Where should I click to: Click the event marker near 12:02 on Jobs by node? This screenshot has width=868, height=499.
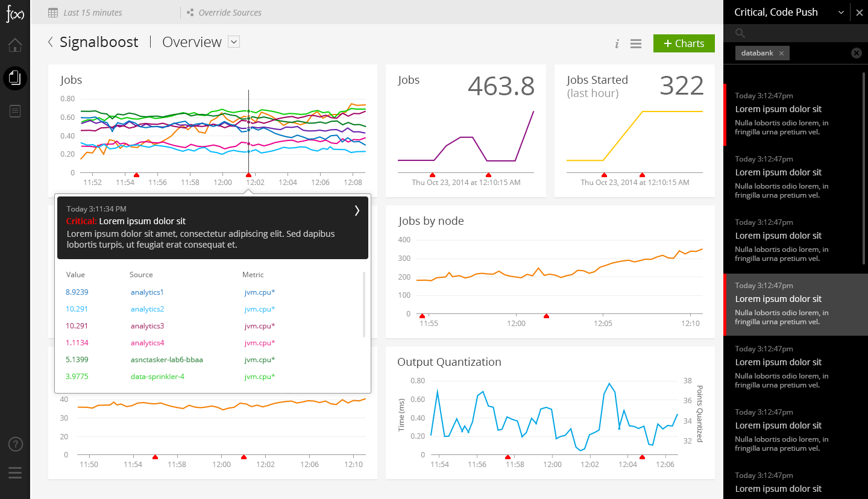[x=546, y=316]
